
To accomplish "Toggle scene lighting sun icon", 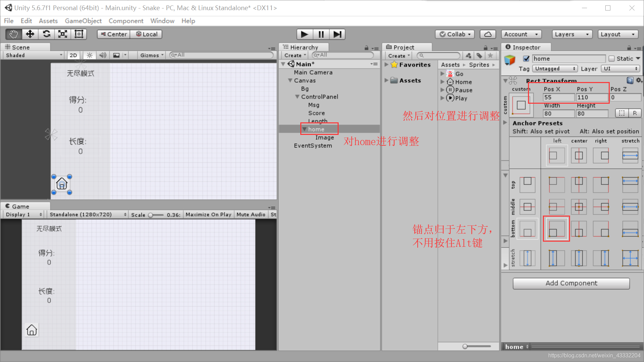I will (x=90, y=55).
